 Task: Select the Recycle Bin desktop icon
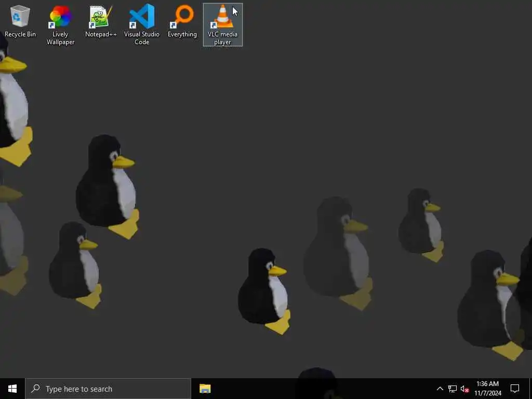coord(20,21)
